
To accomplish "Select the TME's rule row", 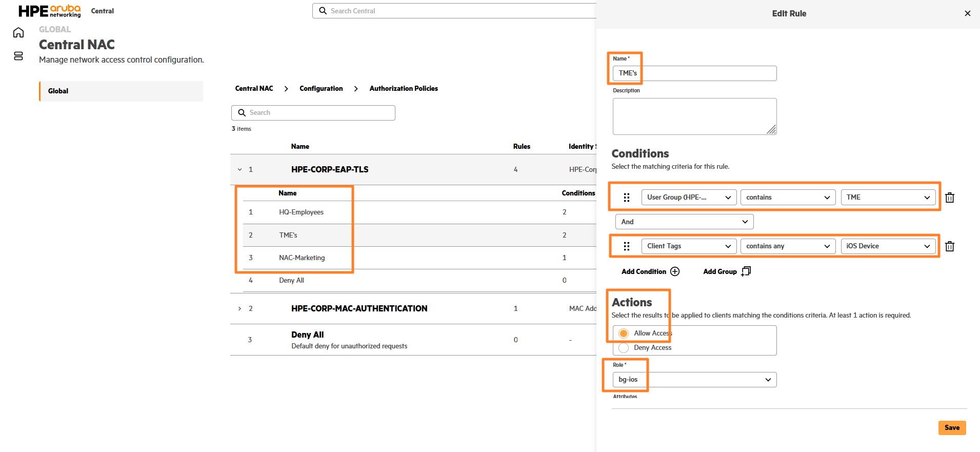I will pos(419,235).
